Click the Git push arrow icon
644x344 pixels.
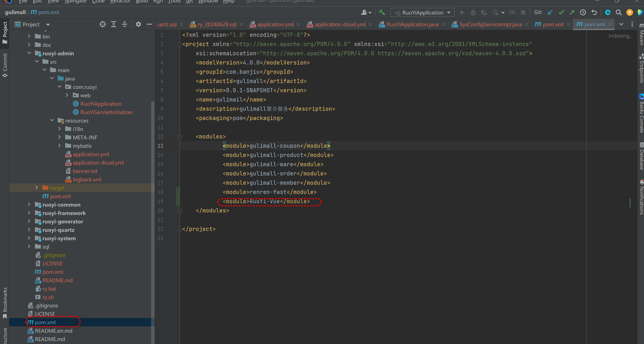572,12
